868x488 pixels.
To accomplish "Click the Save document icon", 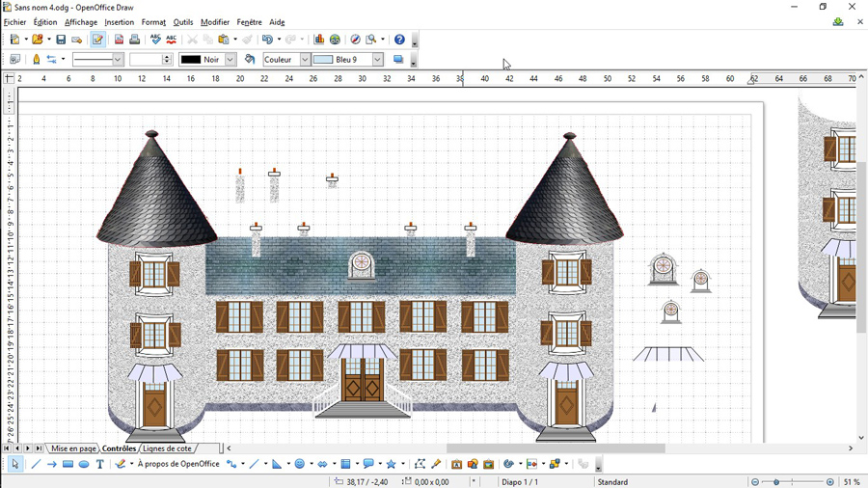I will 61,40.
